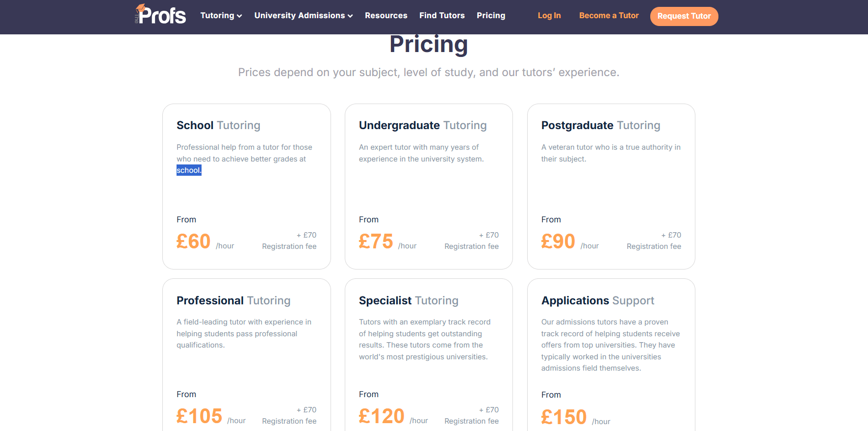Expand the University Admissions dropdown chevron
Screen dimensions: 868x431
(x=350, y=16)
